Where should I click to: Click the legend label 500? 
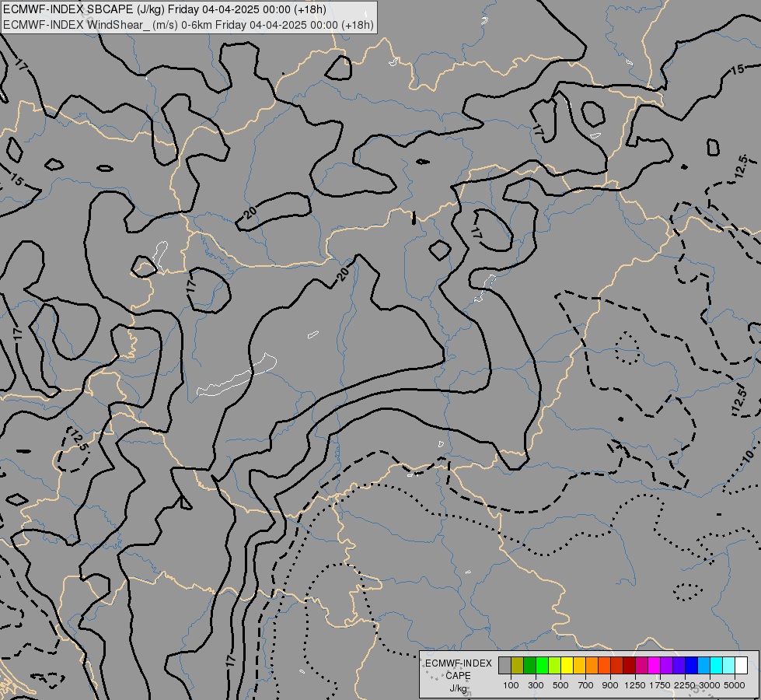[560, 685]
